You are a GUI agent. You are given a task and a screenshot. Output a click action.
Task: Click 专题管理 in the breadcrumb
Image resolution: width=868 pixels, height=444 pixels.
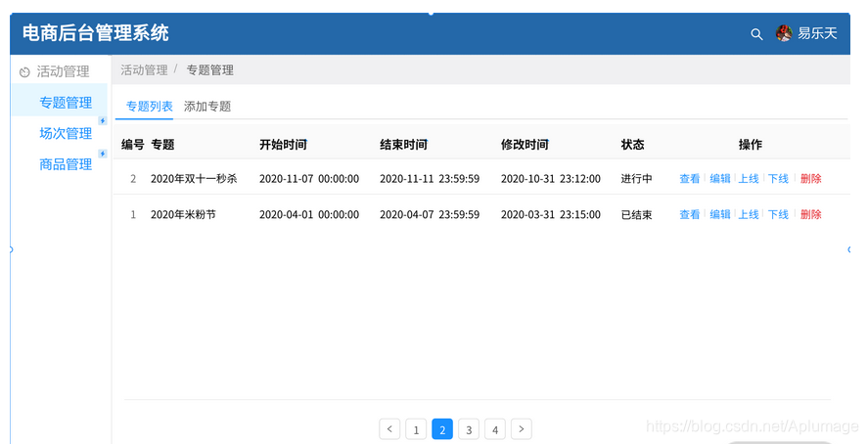click(x=209, y=70)
